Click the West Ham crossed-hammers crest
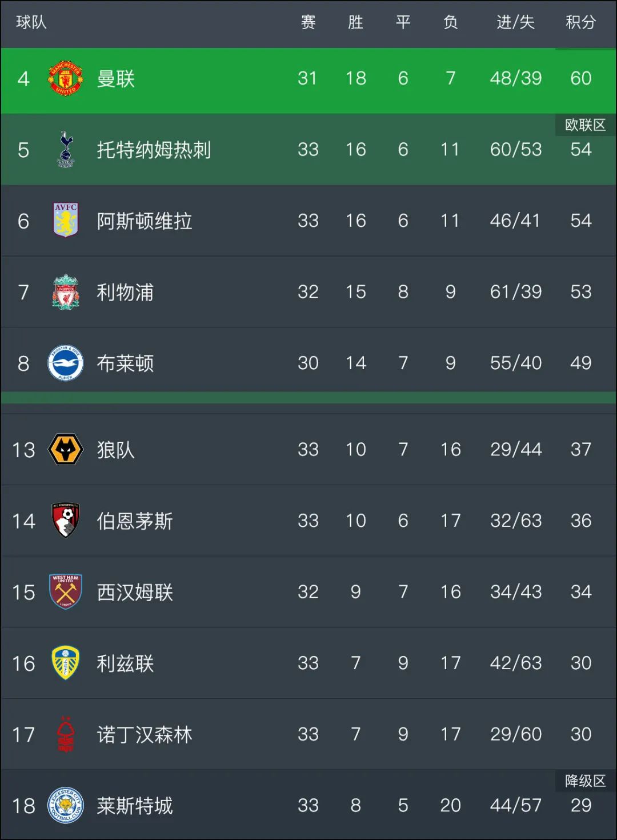The height and width of the screenshot is (840, 617). 66,591
